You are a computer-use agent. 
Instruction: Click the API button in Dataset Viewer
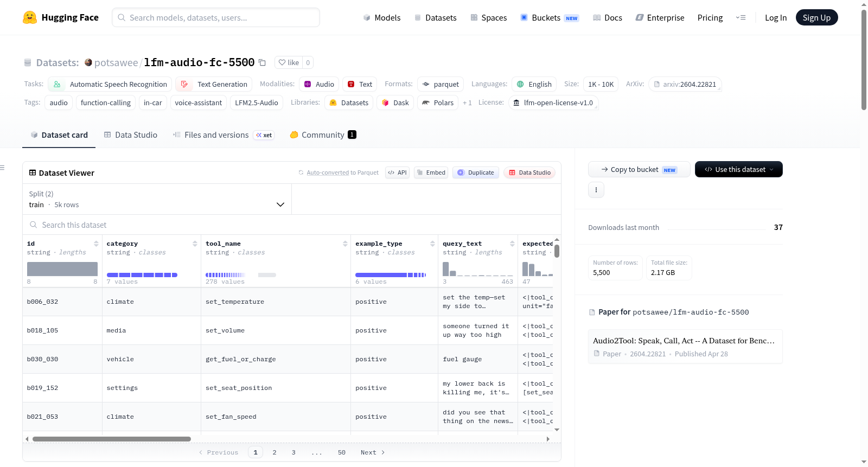[397, 172]
